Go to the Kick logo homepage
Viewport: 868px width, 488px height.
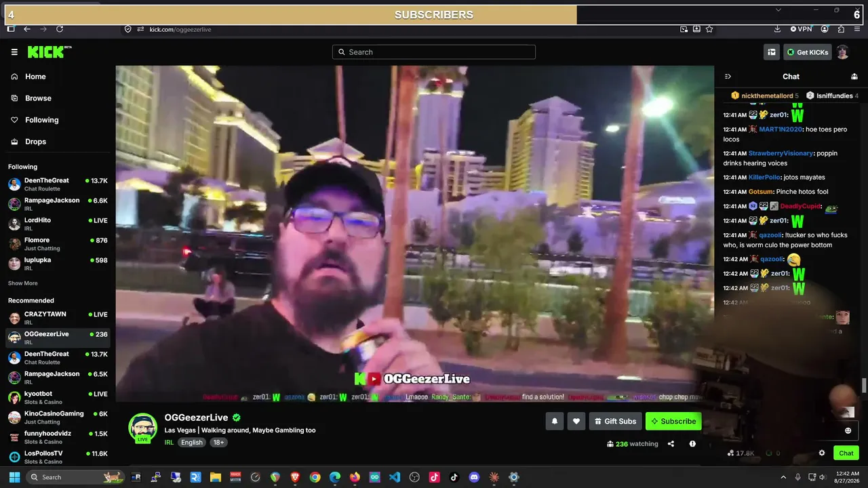click(49, 52)
